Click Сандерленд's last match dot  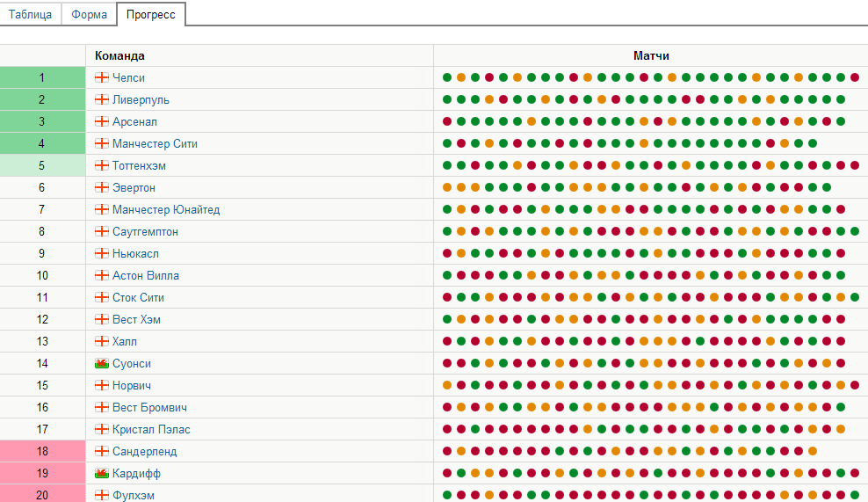(813, 451)
